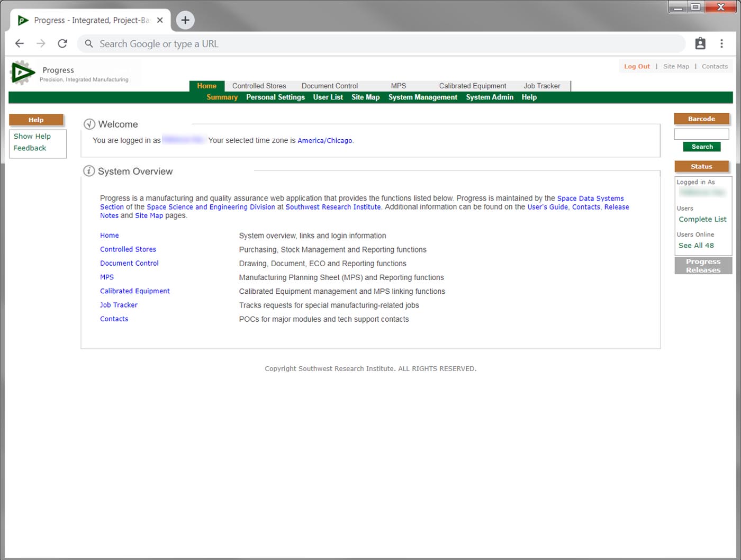Click the Progress Releases button

703,266
